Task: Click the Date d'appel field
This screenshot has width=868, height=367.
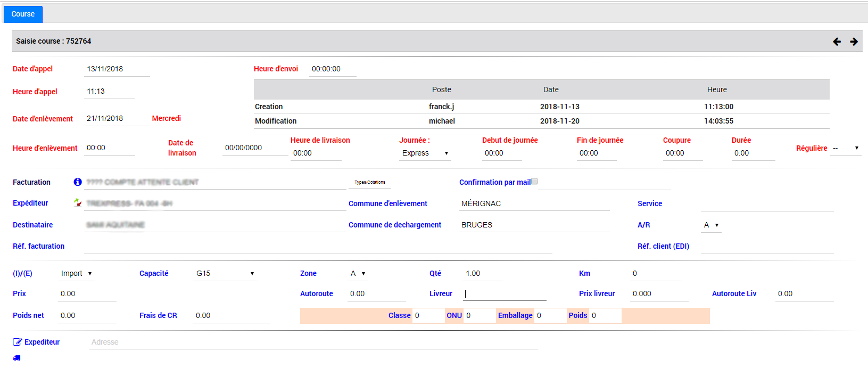Action: [117, 69]
